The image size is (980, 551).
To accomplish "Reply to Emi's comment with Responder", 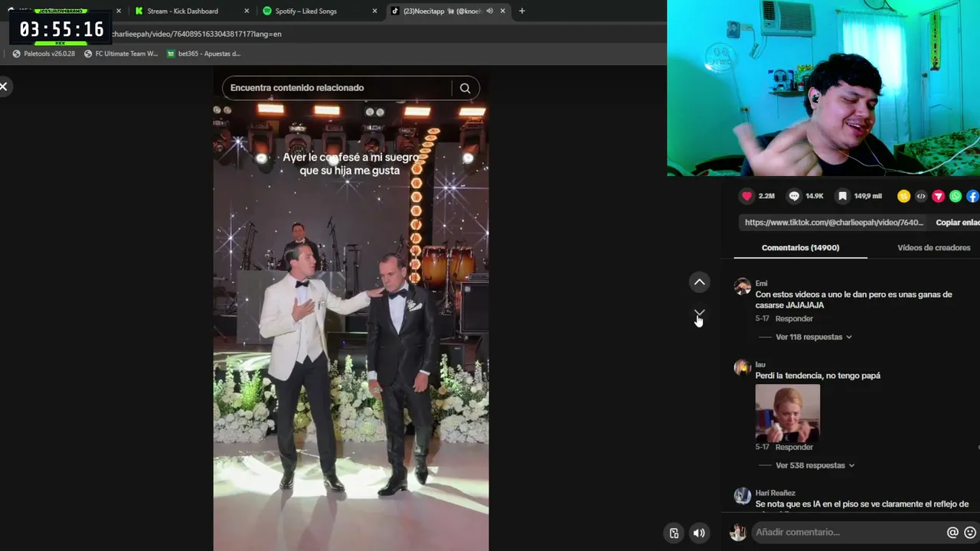I will coord(794,318).
